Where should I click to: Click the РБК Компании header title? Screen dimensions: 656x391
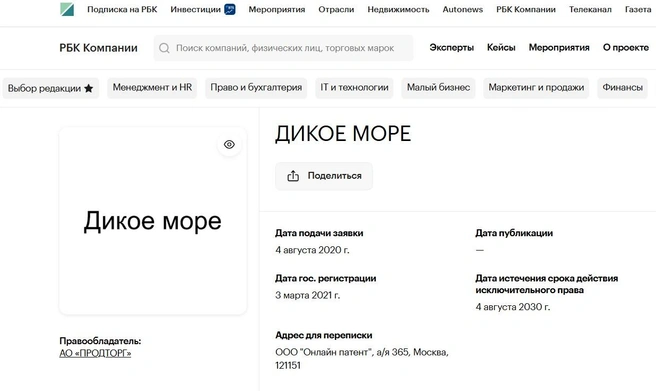pyautogui.click(x=98, y=48)
